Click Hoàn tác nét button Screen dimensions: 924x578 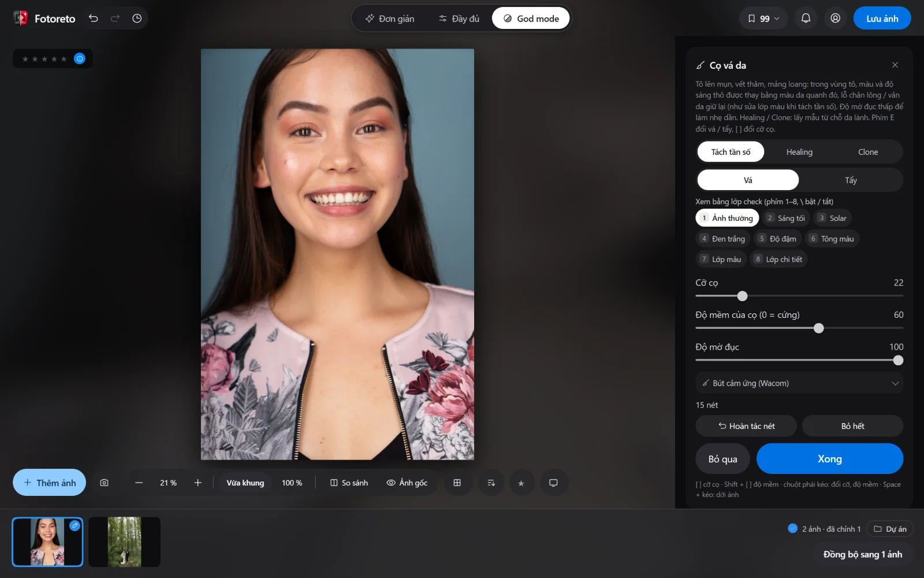[746, 426]
